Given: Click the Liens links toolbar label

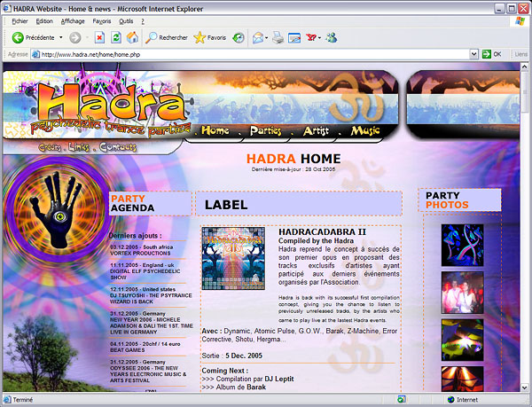Looking at the screenshot, I should coord(520,54).
